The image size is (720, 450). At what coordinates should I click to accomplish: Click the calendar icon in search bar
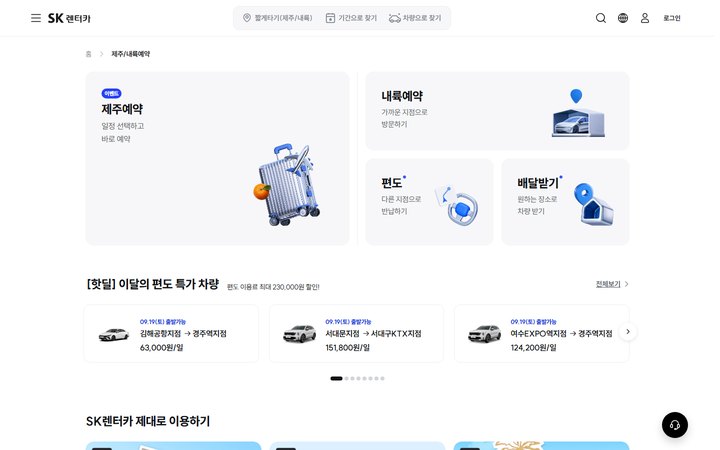pos(330,18)
